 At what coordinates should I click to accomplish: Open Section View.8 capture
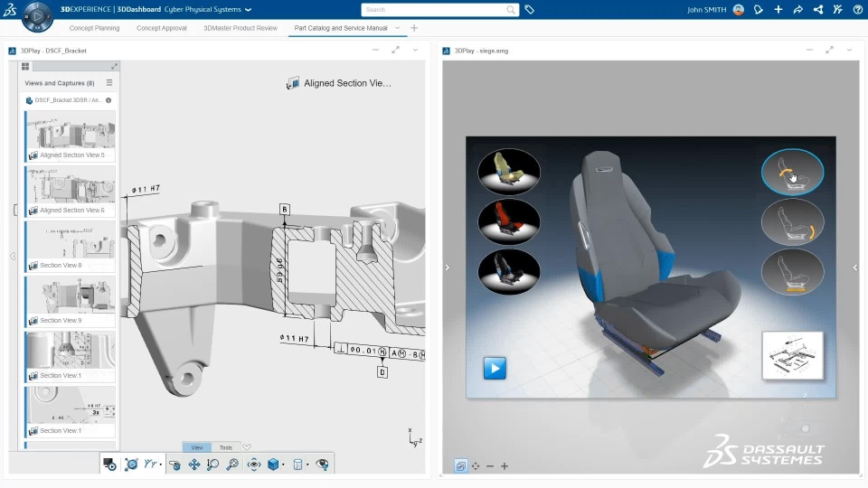[71, 246]
